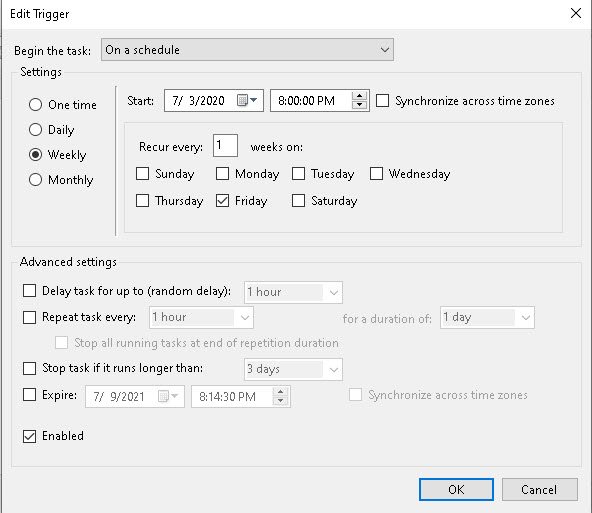Check the Repeat task every option

coord(29,317)
